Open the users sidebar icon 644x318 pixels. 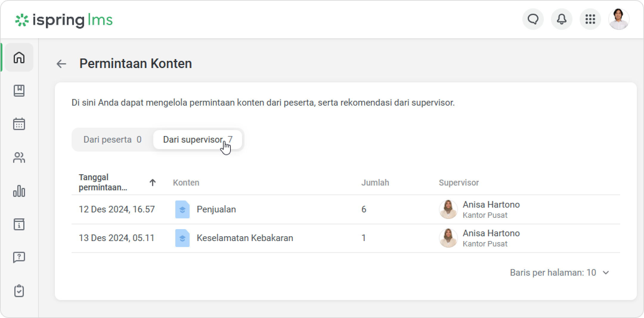[19, 158]
